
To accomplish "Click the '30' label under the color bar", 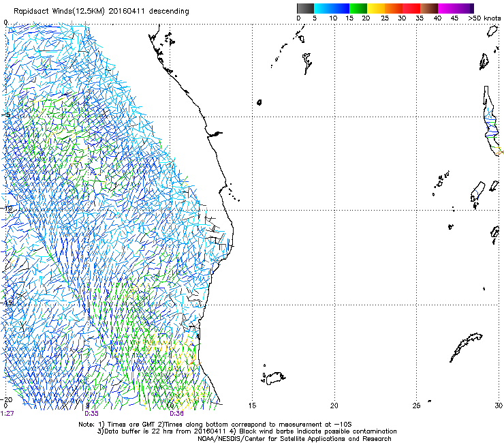I will tap(402, 18).
